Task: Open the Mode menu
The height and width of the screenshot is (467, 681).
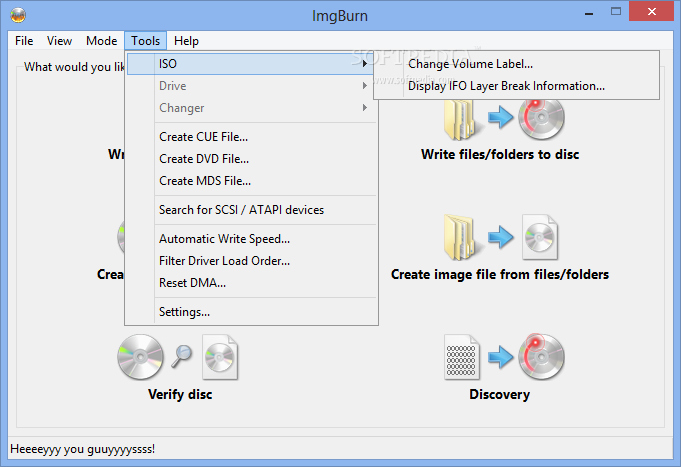Action: pos(101,41)
